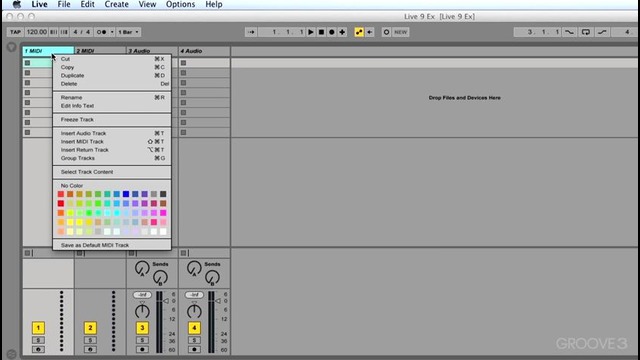This screenshot has width=640, height=360.
Task: Open the Edit menu
Action: (87, 4)
